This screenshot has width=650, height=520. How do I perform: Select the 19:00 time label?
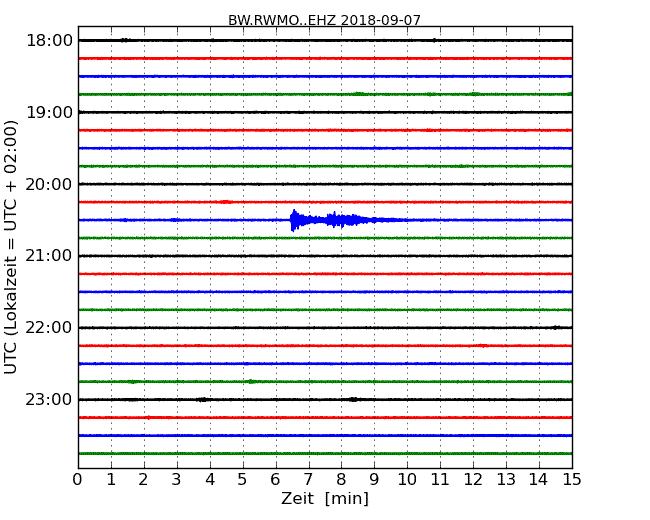click(49, 112)
